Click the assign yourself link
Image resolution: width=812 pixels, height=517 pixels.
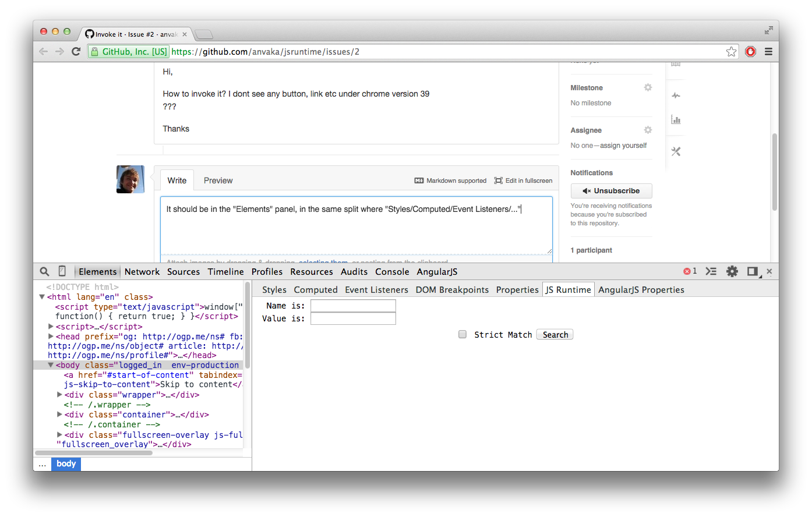[x=623, y=146]
